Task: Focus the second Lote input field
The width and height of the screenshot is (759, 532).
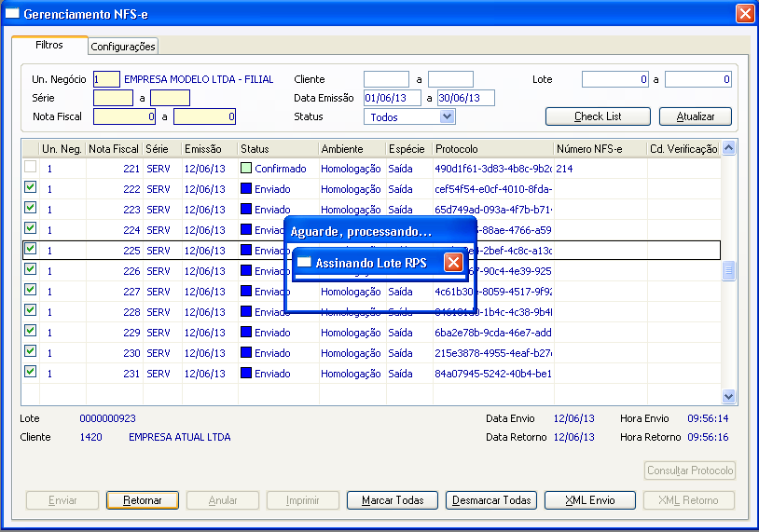Action: 698,79
